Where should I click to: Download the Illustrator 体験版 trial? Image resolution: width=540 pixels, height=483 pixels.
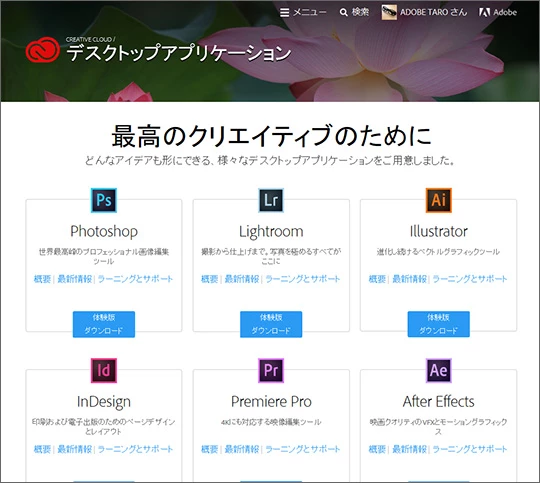point(438,324)
